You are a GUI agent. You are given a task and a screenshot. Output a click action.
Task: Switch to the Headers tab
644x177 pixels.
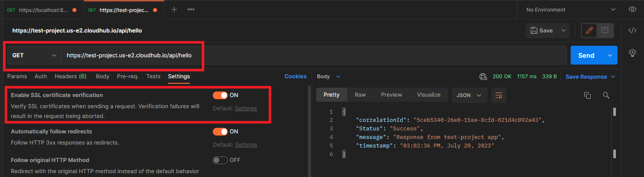point(70,77)
